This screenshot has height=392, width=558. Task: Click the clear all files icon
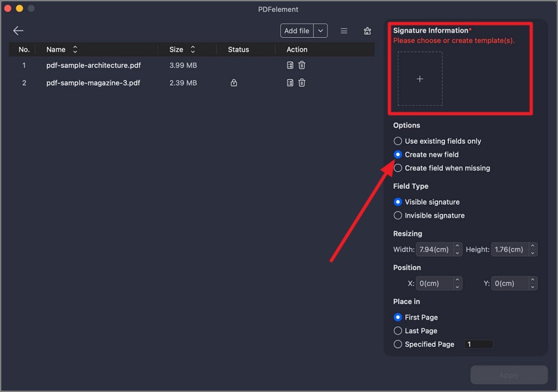point(367,31)
